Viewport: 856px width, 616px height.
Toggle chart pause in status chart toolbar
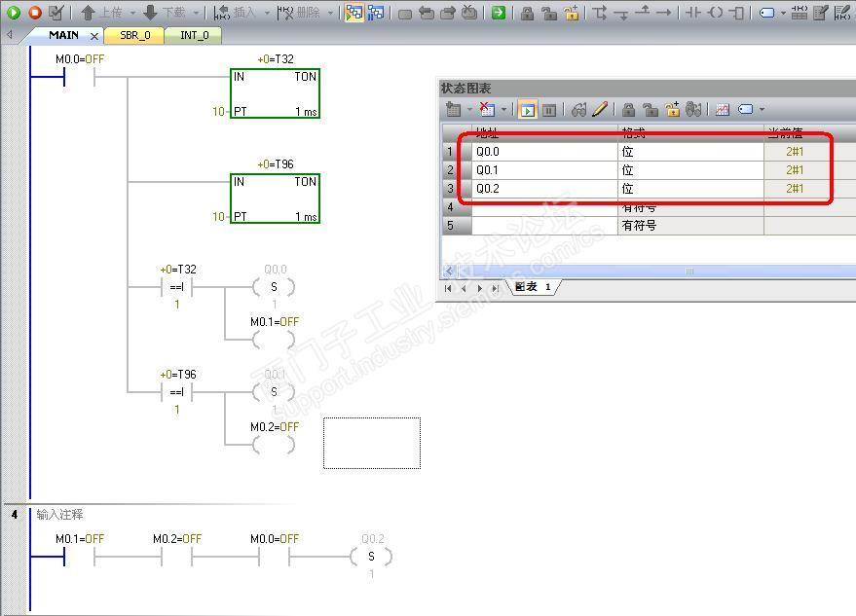[549, 110]
